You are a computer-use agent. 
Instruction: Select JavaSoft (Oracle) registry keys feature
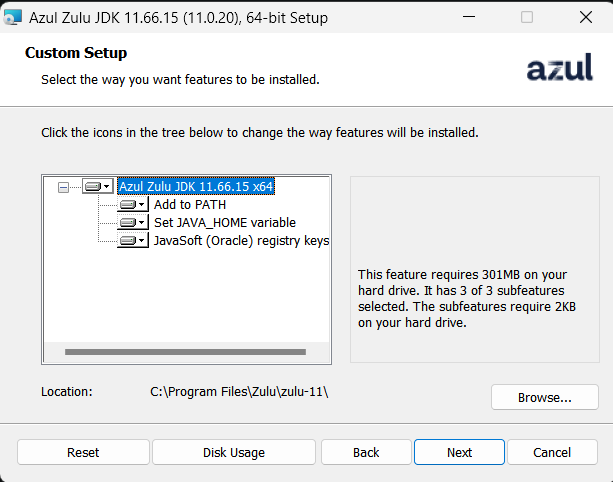coord(242,240)
